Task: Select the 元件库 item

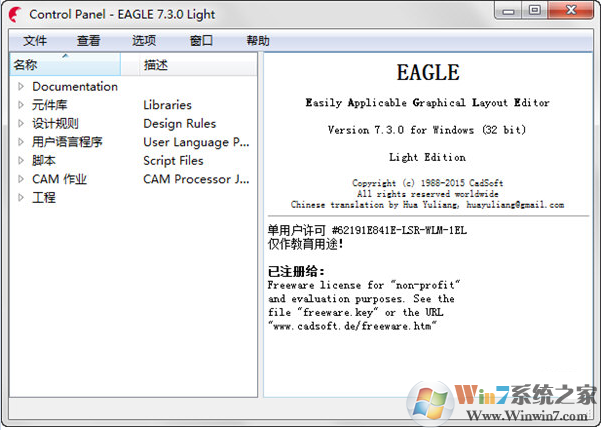Action: (49, 105)
